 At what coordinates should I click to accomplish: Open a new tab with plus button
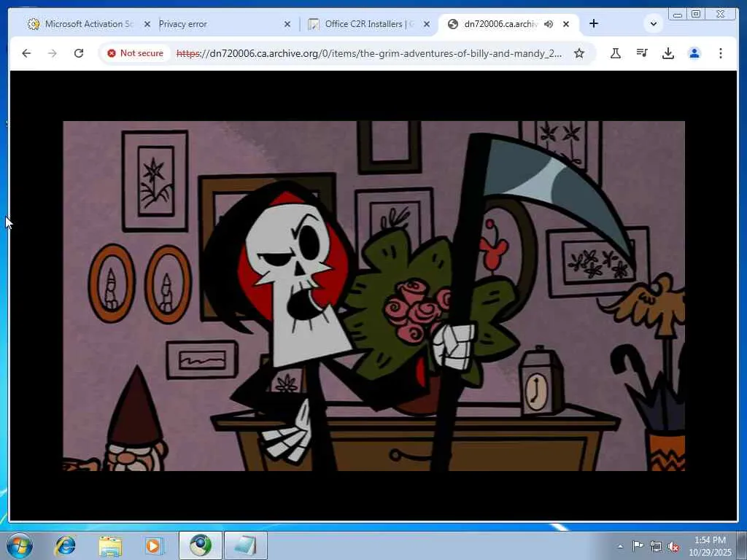point(594,24)
